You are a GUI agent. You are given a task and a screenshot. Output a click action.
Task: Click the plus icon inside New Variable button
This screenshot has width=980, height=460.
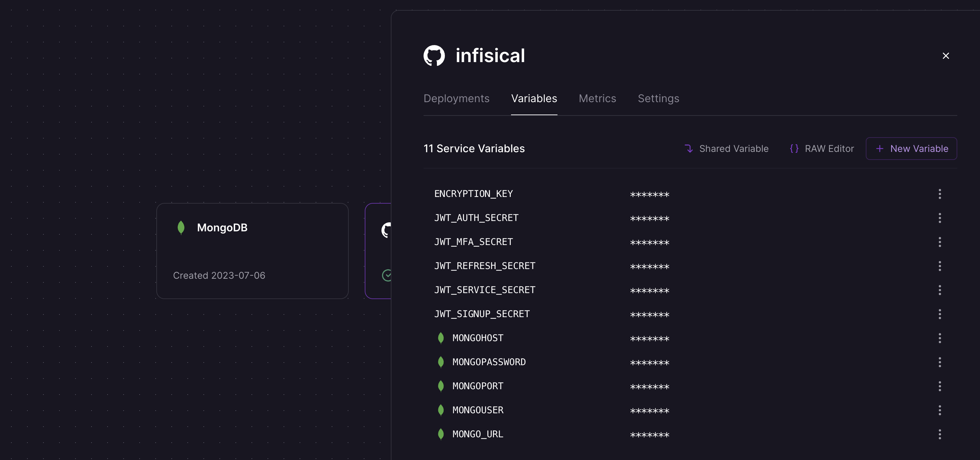(x=880, y=149)
